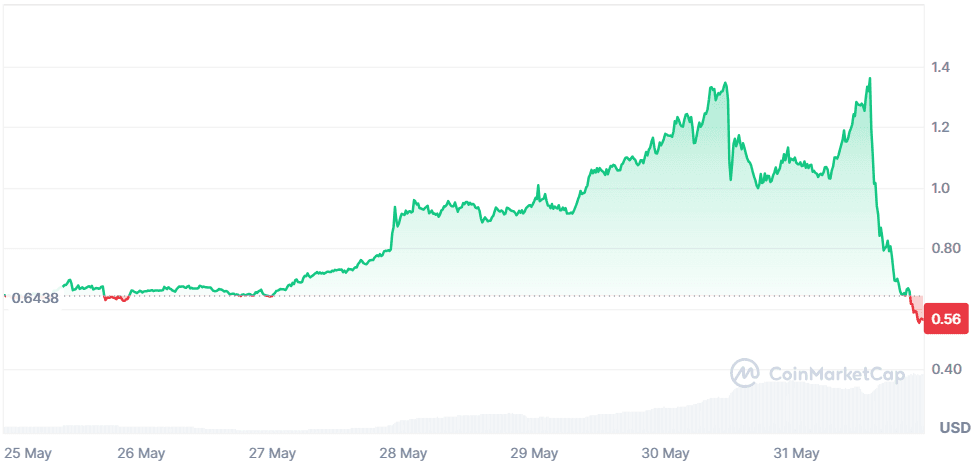Click the 1.4 price axis label
The height and width of the screenshot is (462, 978).
coord(941,68)
